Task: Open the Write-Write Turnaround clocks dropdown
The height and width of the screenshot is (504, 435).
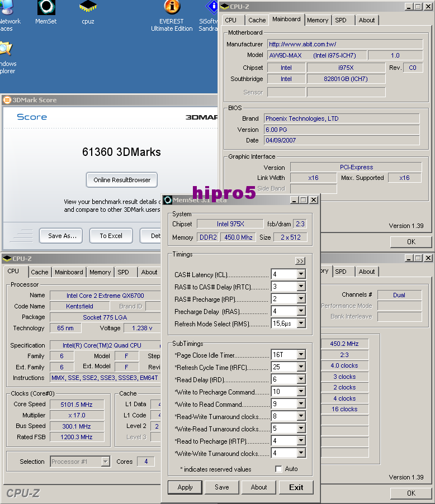Action: point(301,453)
